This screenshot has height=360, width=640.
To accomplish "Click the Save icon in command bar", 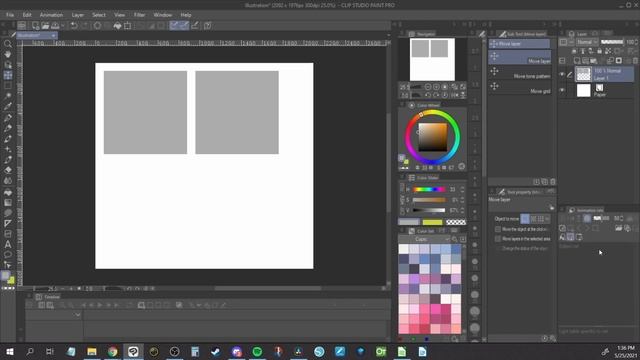I will 55,26.
